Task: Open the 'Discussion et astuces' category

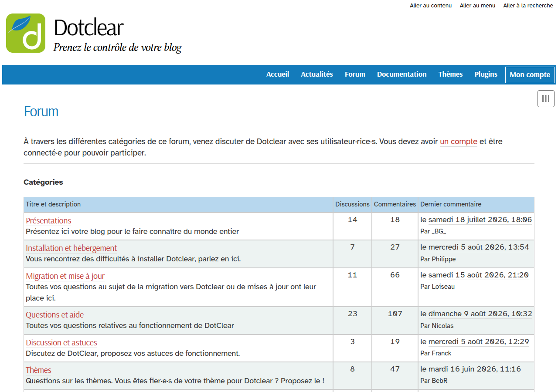Action: 61,343
